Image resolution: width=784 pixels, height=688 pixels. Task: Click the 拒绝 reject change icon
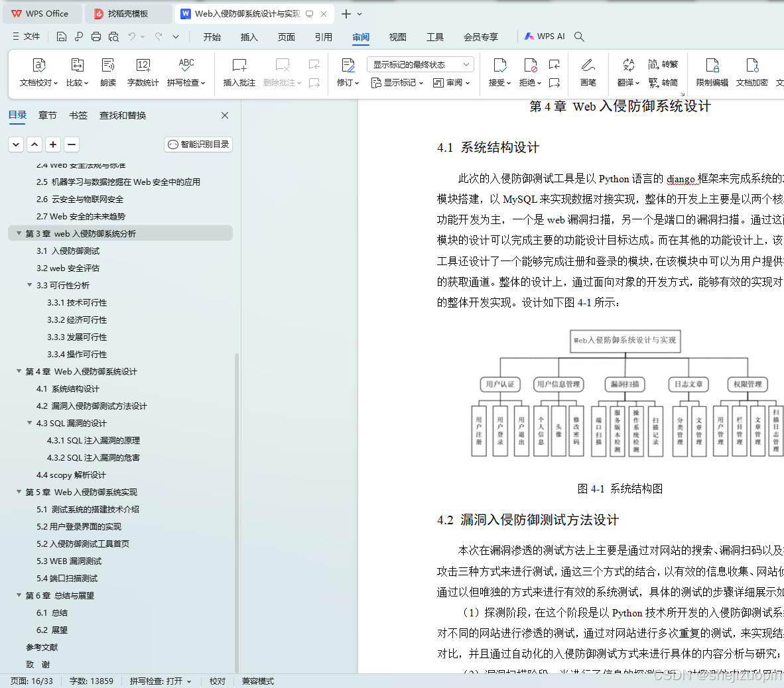tap(530, 65)
